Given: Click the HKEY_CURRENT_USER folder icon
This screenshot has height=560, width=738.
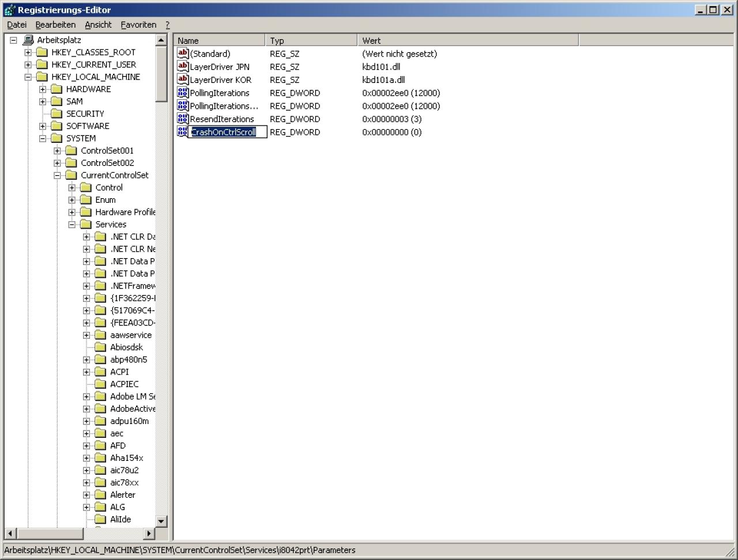Looking at the screenshot, I should click(42, 65).
